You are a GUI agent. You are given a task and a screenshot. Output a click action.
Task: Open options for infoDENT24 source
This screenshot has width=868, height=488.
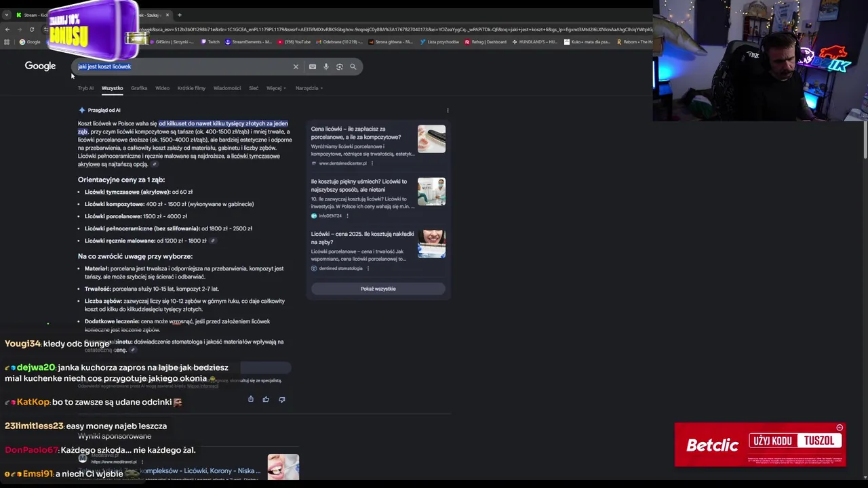[x=347, y=216]
